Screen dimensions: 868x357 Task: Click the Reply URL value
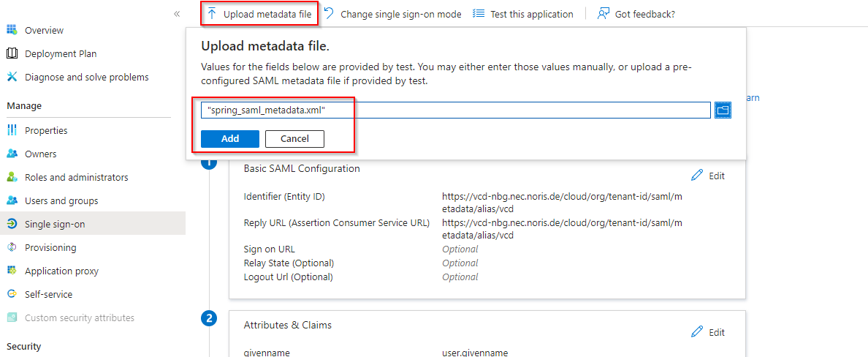click(x=563, y=229)
